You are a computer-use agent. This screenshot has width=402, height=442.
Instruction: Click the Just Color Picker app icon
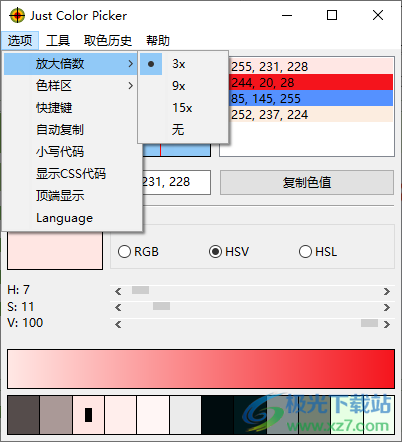[x=17, y=15]
